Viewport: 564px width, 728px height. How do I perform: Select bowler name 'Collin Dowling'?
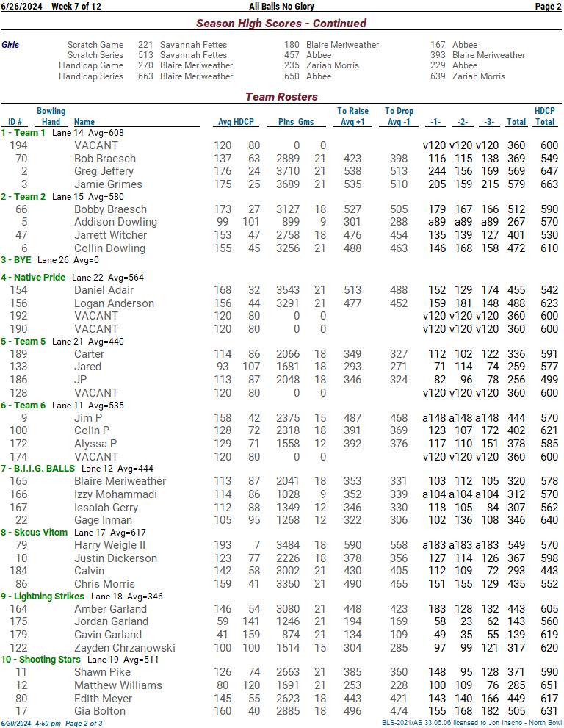[109, 248]
